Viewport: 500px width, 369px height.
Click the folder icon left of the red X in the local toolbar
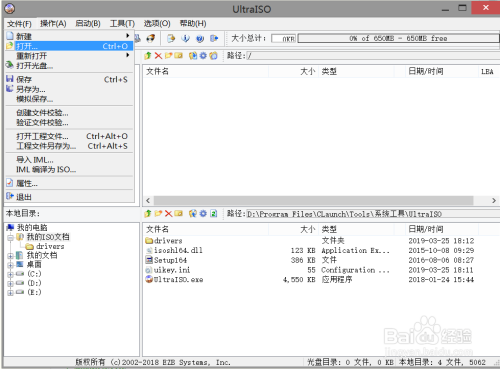(x=158, y=213)
